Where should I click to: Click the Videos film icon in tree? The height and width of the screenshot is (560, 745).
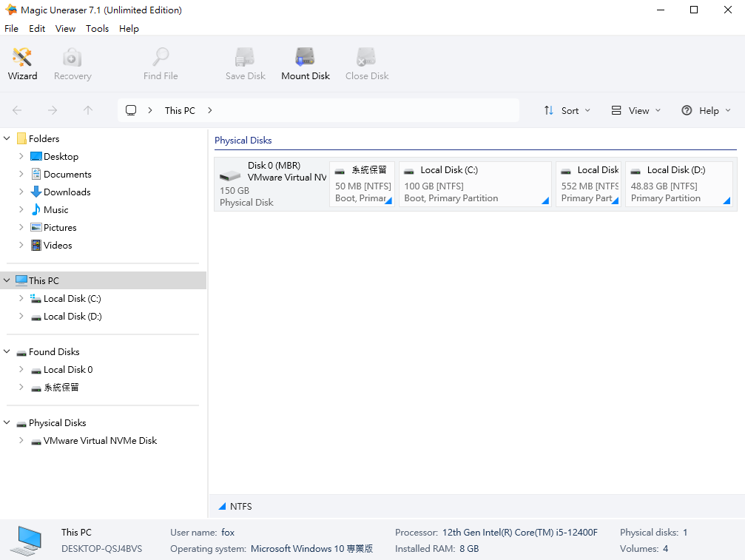[x=36, y=245]
